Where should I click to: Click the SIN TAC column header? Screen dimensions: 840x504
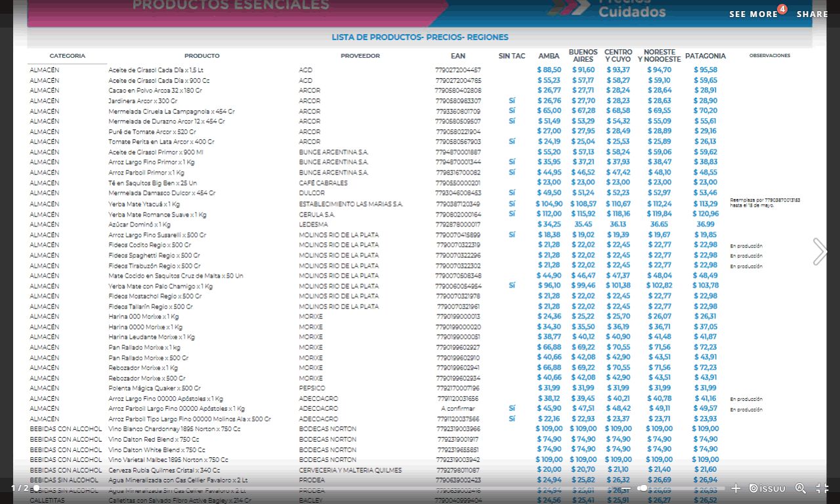512,56
